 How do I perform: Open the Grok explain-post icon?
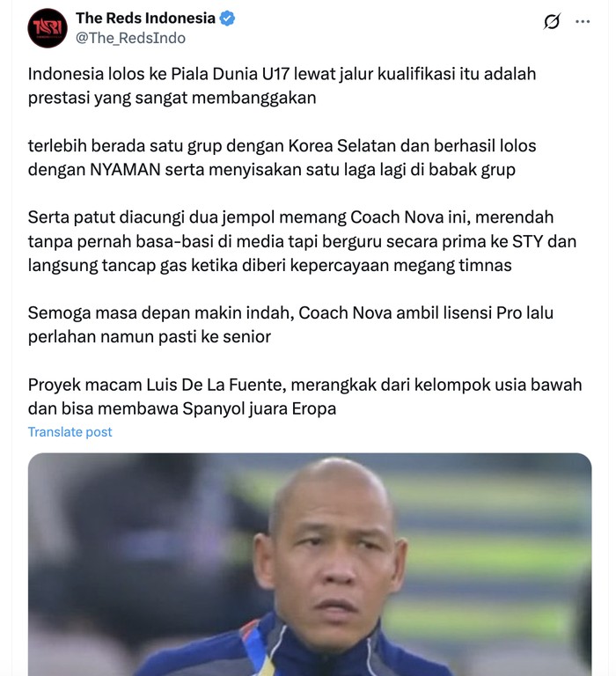click(552, 21)
